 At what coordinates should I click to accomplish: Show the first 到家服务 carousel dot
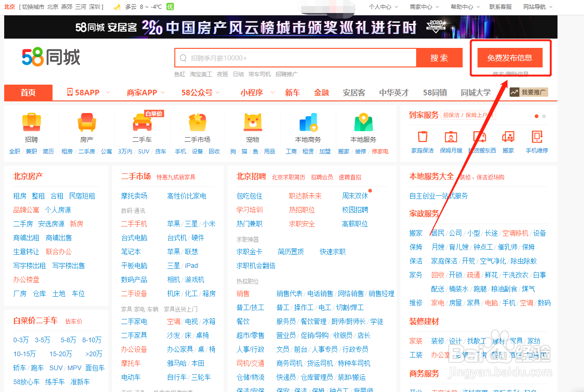coord(537,116)
